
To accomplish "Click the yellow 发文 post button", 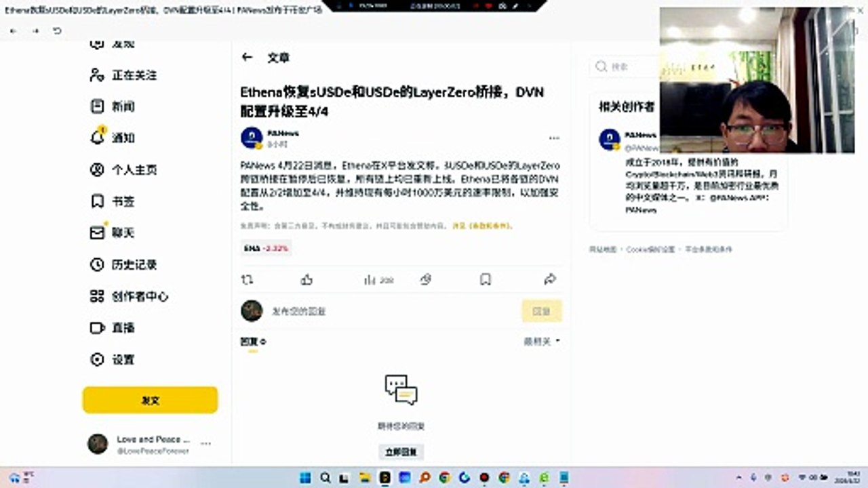I will (150, 400).
